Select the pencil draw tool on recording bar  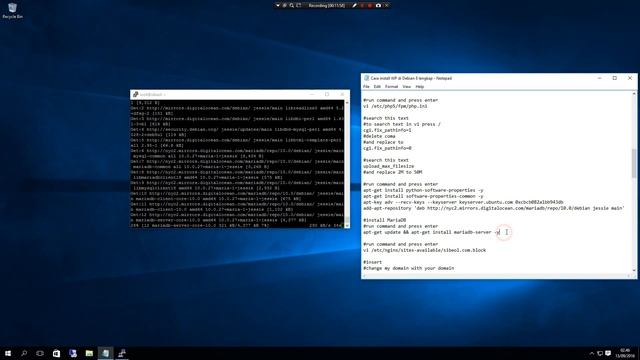tap(354, 6)
